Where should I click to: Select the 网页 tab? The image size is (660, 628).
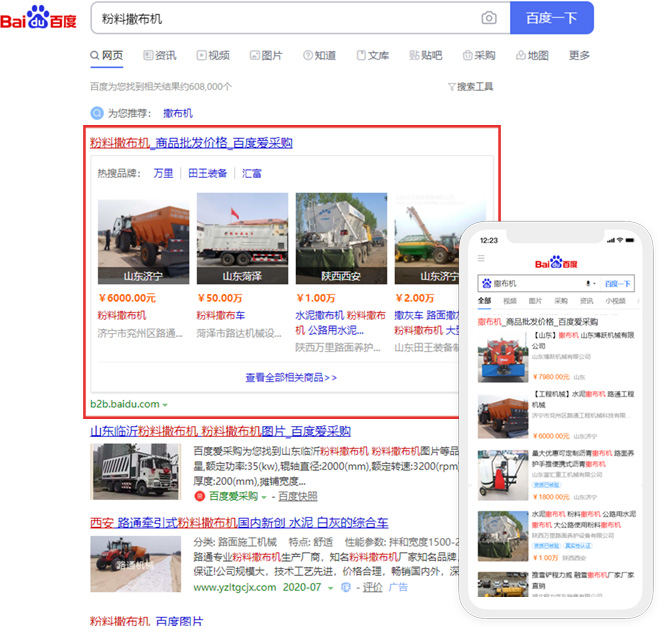point(106,56)
